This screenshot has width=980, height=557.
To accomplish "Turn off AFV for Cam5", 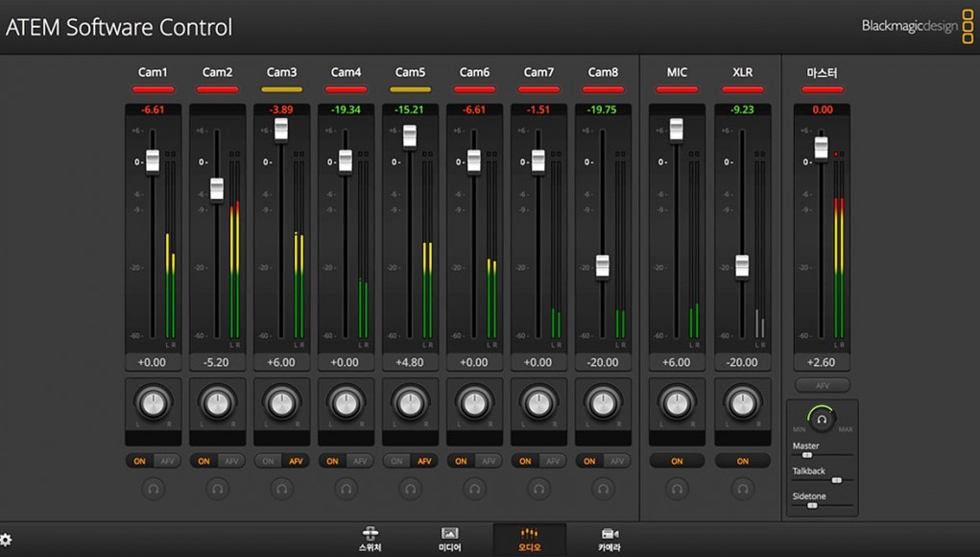I will coord(425,461).
